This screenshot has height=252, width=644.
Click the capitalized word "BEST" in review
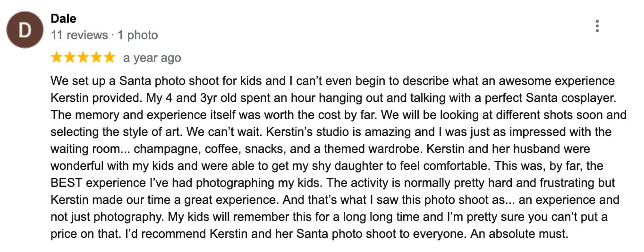click(67, 183)
